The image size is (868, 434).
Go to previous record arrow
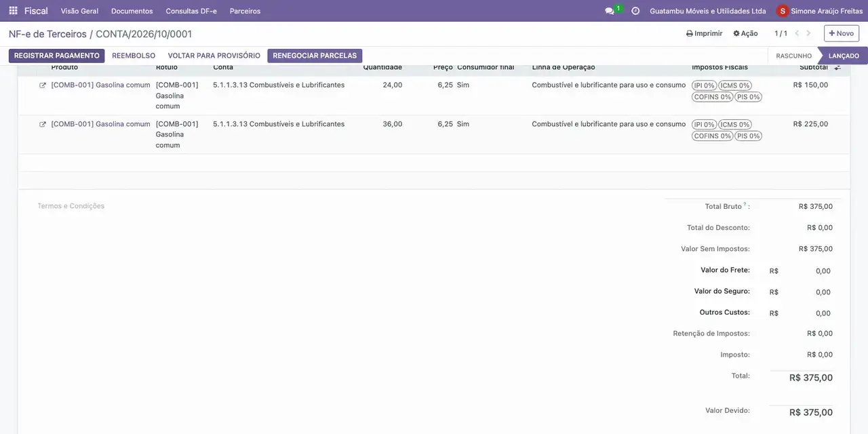(797, 33)
